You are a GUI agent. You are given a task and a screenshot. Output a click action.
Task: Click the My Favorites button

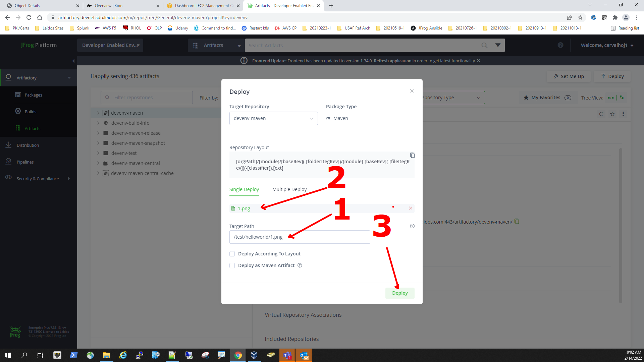pos(547,98)
